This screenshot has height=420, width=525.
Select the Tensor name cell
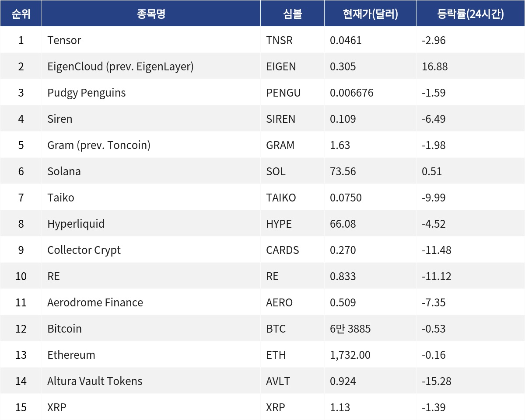click(x=151, y=40)
